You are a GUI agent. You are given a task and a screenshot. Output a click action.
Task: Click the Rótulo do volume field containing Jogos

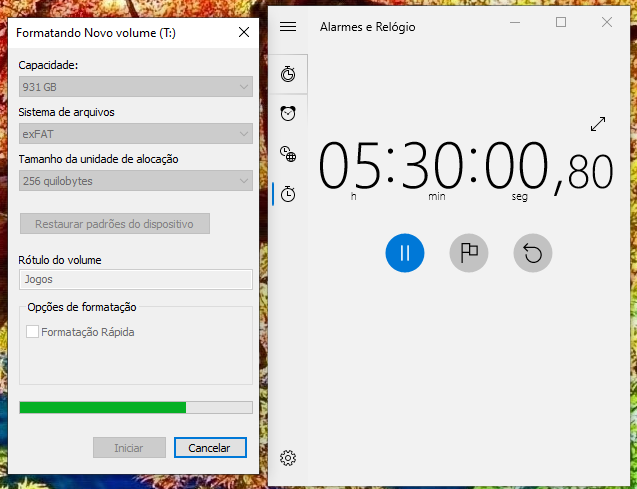pos(136,279)
